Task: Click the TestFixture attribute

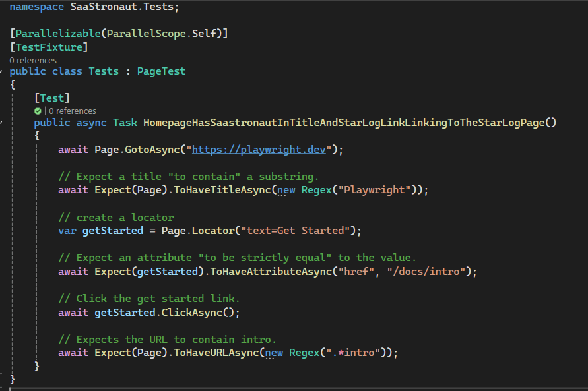Action: [x=49, y=47]
